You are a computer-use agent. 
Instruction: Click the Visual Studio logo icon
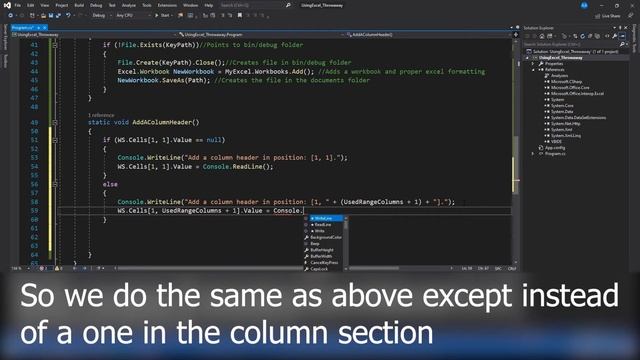click(x=7, y=5)
